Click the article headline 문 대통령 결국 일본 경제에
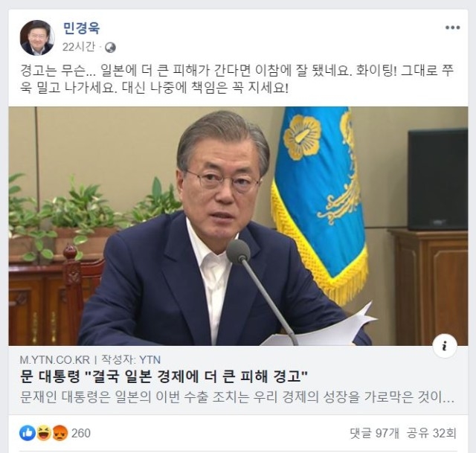476x453 pixels. coord(164,376)
